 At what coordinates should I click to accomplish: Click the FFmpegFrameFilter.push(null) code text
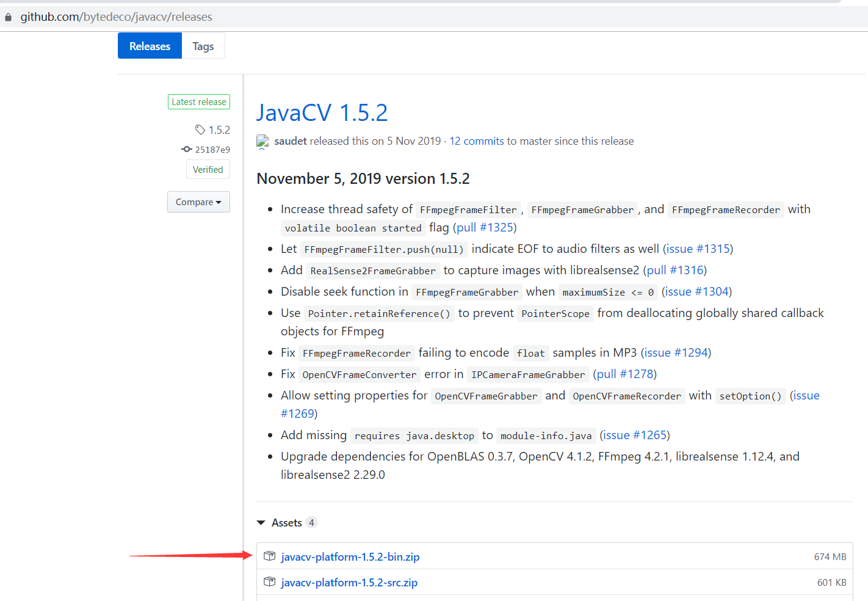(384, 249)
